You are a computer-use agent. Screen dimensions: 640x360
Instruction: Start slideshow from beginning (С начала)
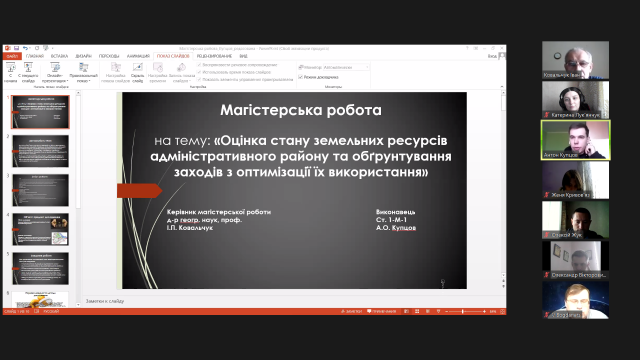[x=10, y=73]
